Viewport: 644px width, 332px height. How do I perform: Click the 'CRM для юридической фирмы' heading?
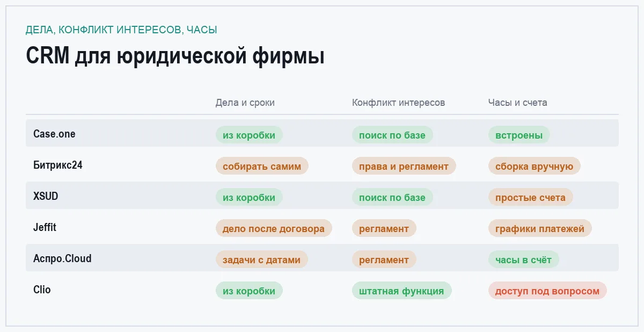pyautogui.click(x=175, y=56)
